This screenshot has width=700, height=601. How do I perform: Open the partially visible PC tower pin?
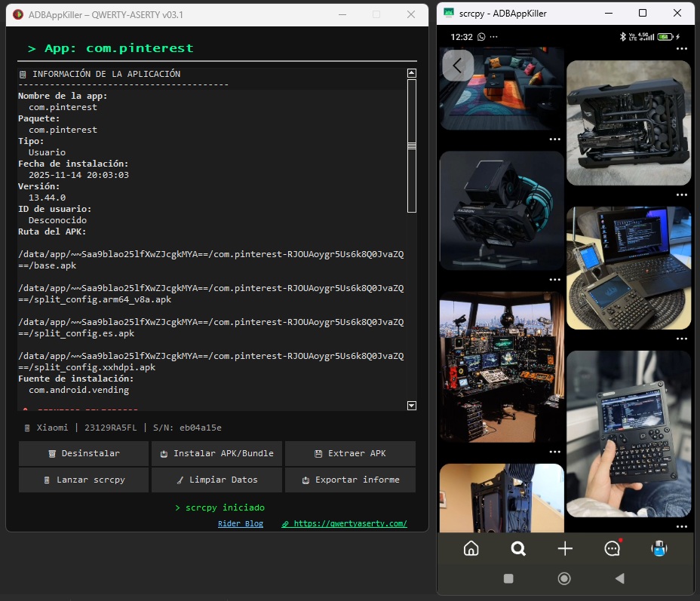click(x=502, y=498)
